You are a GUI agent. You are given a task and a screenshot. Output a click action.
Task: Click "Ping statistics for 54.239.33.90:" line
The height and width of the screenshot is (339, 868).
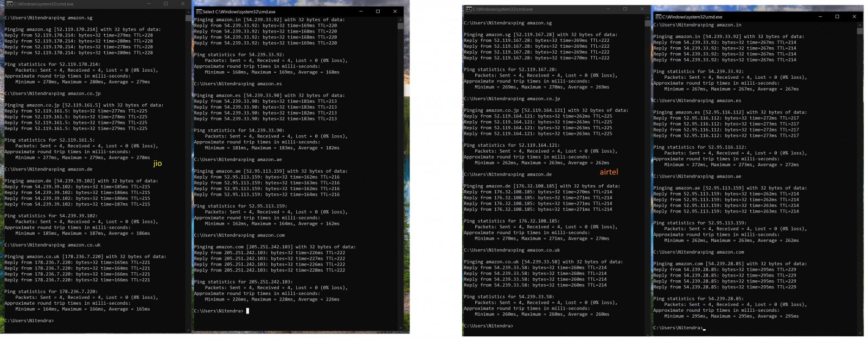[x=239, y=130]
